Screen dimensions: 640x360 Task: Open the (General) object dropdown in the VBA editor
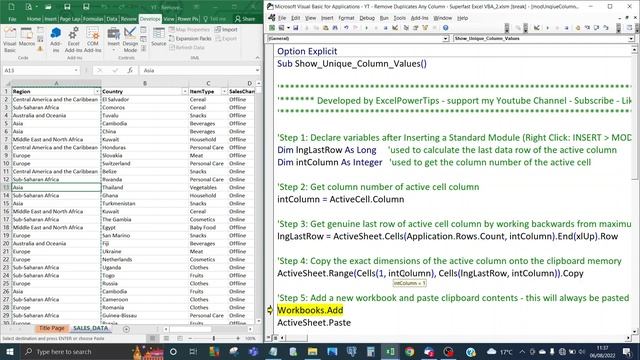446,38
